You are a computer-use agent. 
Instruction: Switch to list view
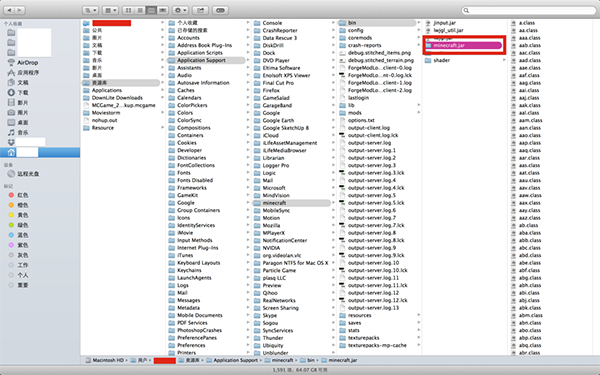pos(140,10)
